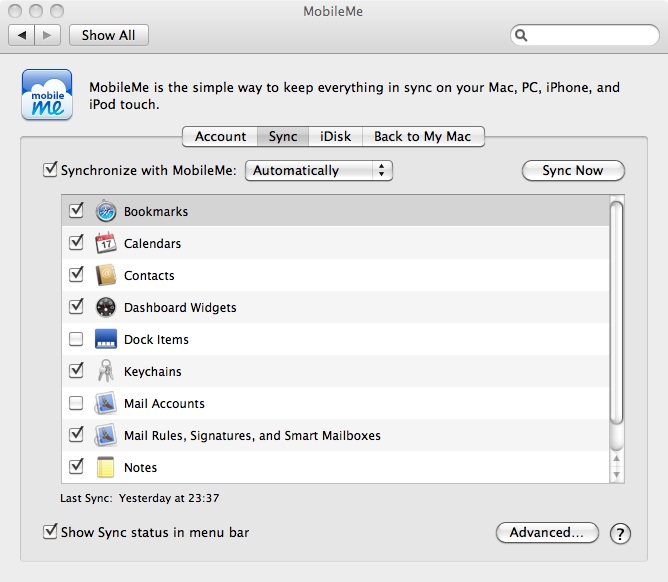668x582 pixels.
Task: Click the Show All button
Action: [x=109, y=35]
